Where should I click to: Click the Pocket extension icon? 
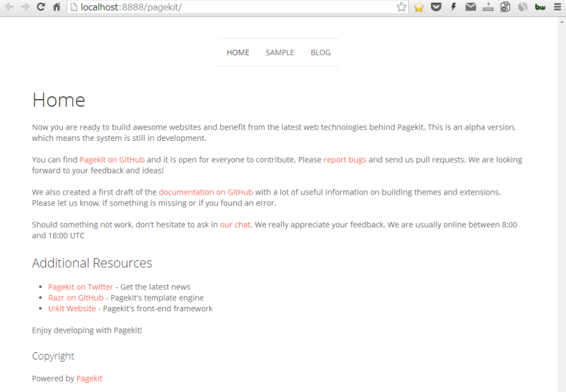436,7
